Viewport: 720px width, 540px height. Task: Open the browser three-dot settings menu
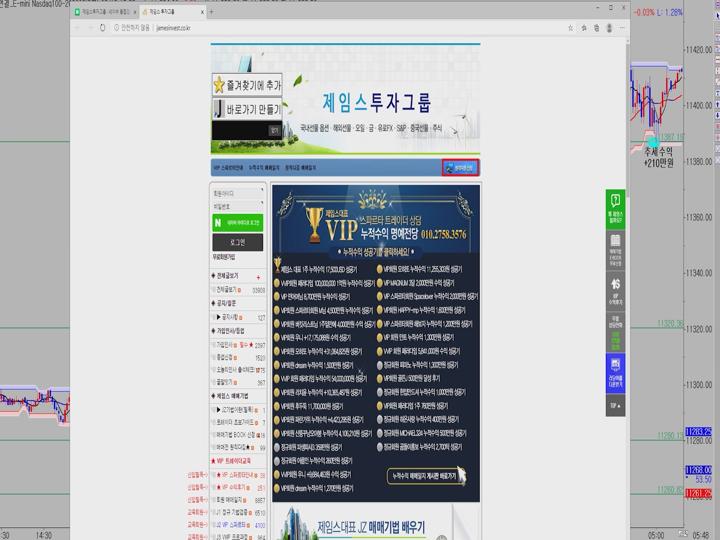[622, 28]
